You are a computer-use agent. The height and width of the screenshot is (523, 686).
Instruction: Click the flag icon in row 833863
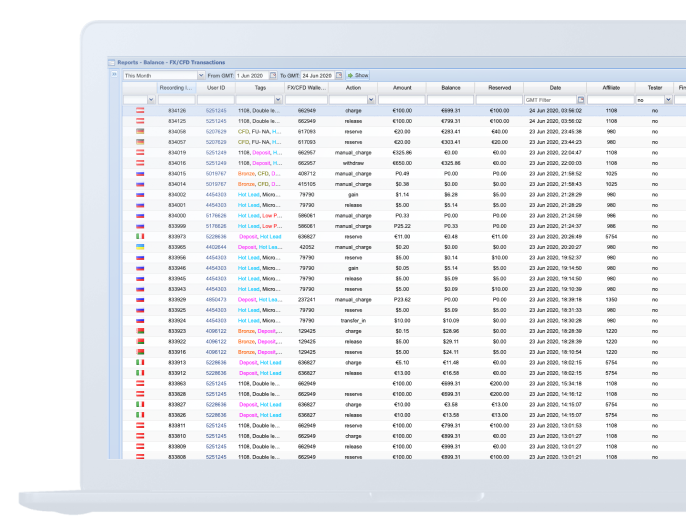coord(140,383)
